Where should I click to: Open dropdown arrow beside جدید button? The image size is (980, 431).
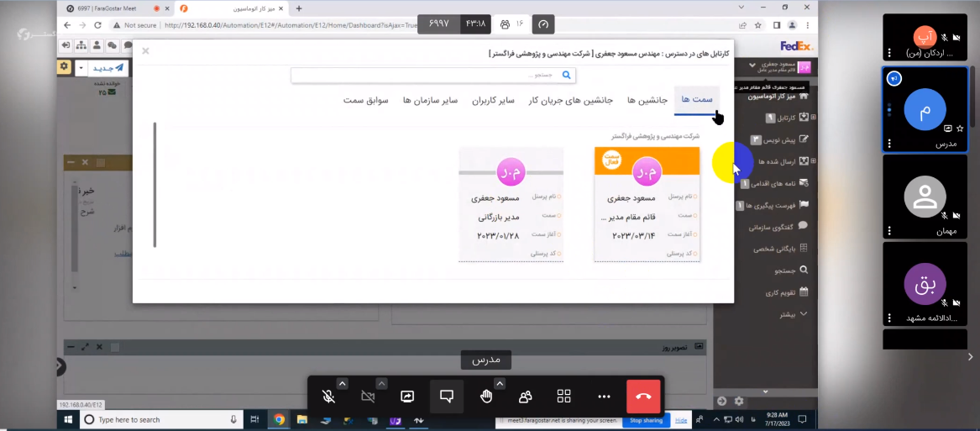tap(81, 67)
